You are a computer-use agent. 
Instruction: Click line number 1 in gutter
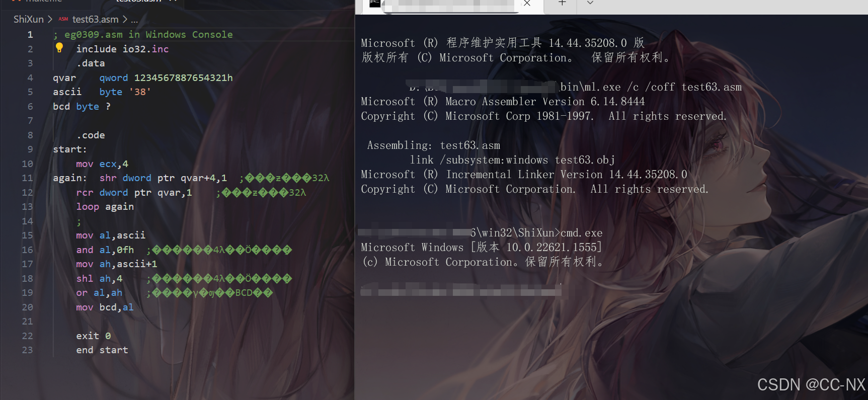pos(30,35)
